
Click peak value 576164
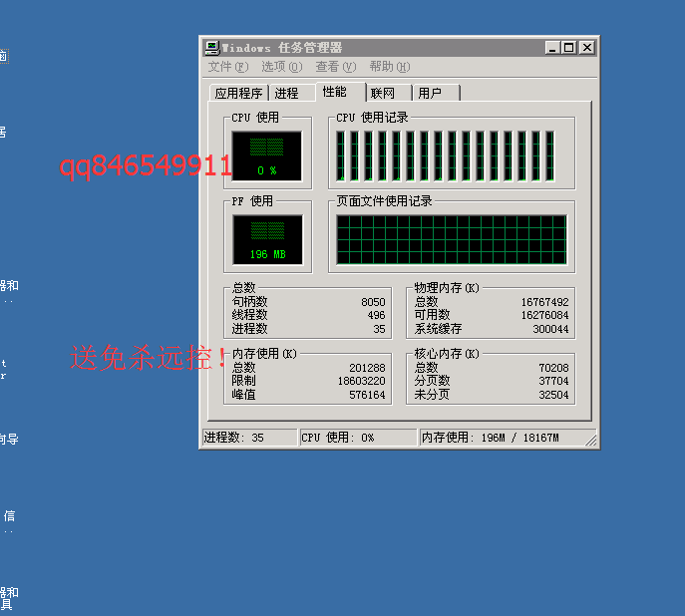click(367, 395)
